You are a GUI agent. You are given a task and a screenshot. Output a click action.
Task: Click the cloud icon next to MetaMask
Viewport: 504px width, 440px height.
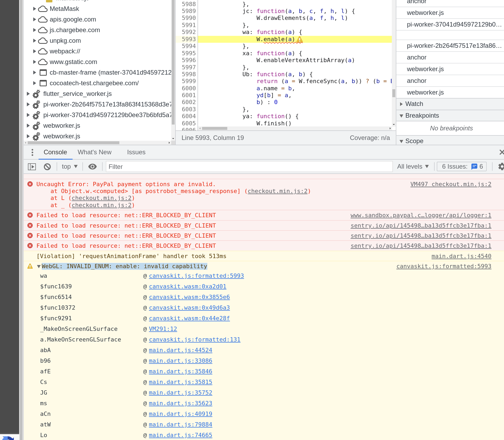(x=43, y=8)
